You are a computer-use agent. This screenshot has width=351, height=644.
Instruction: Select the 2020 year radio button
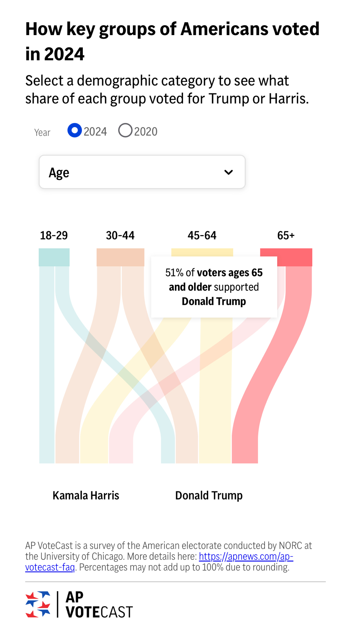[x=125, y=131]
